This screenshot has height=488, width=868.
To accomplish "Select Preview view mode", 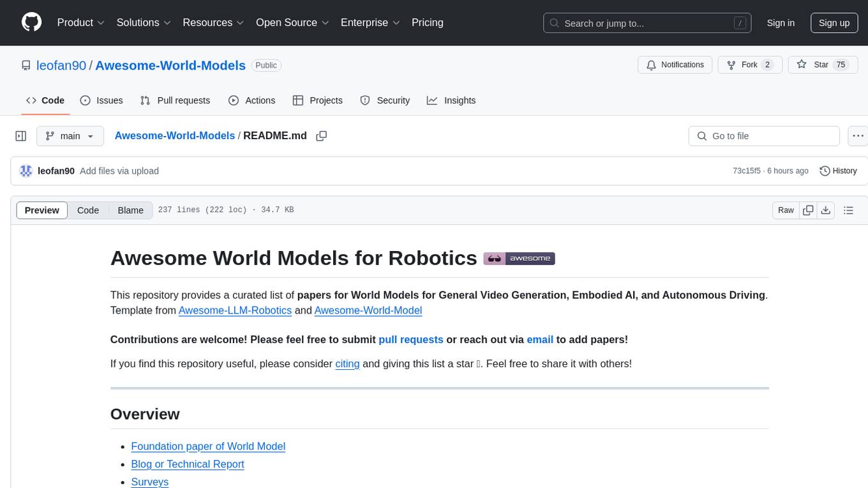I will [x=42, y=210].
